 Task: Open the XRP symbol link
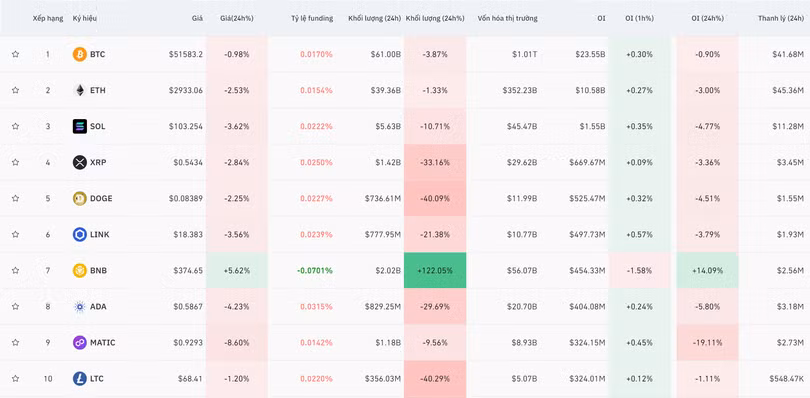(98, 162)
